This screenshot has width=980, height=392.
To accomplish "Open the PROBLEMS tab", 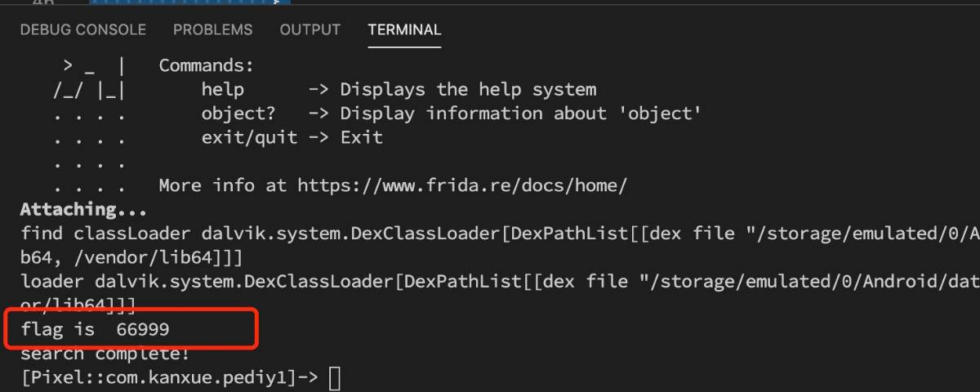I will (212, 30).
